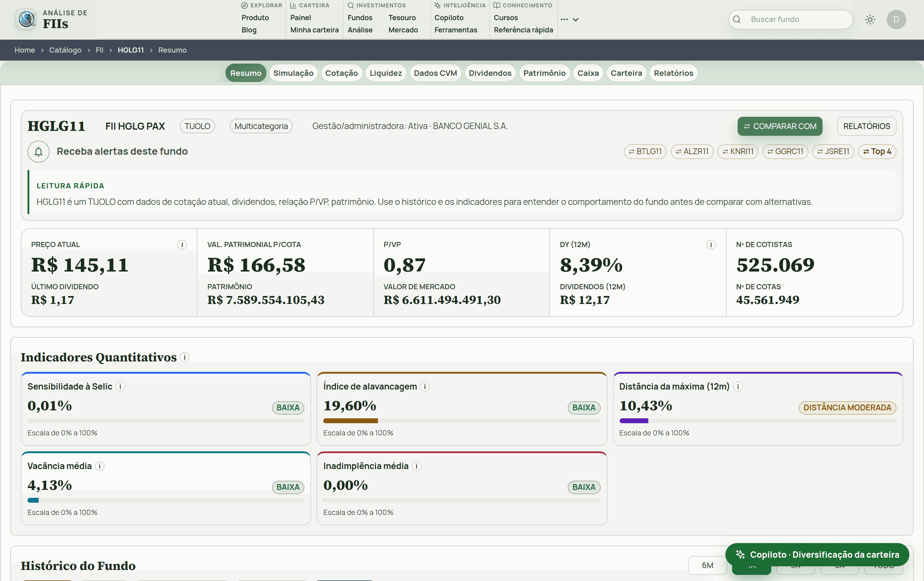Select the Top 4 comparison chip

pyautogui.click(x=877, y=151)
